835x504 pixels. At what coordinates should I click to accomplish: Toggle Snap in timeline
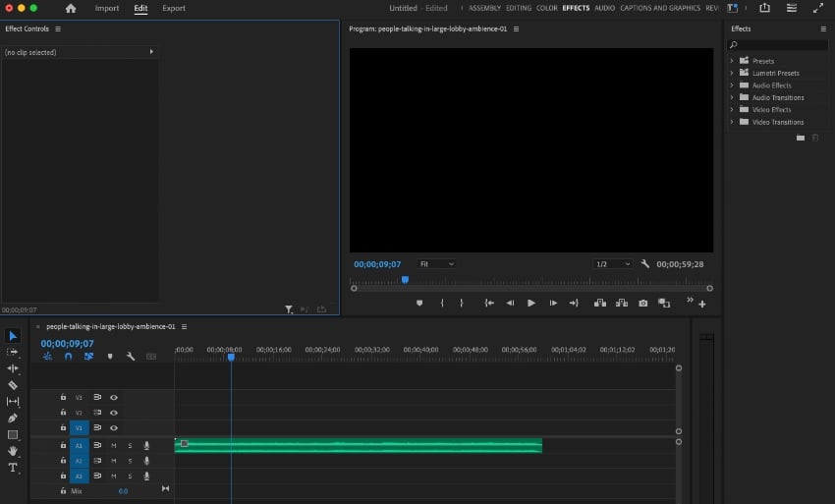point(68,357)
